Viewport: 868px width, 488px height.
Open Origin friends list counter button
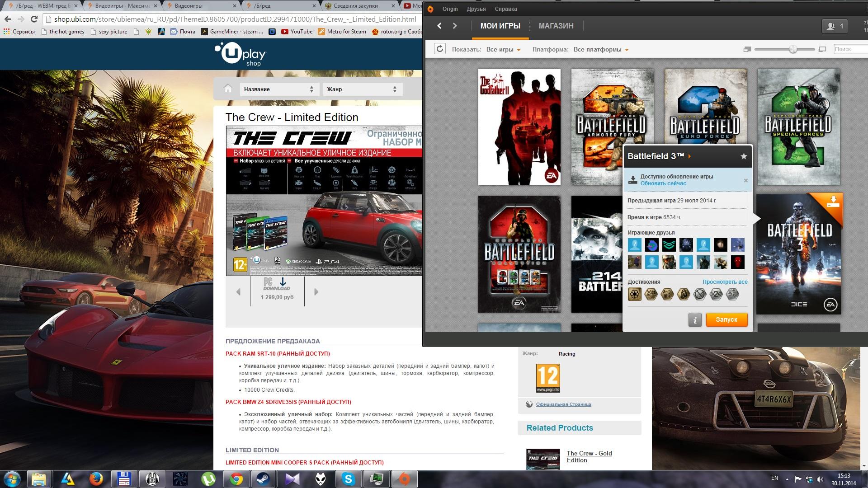pyautogui.click(x=835, y=26)
